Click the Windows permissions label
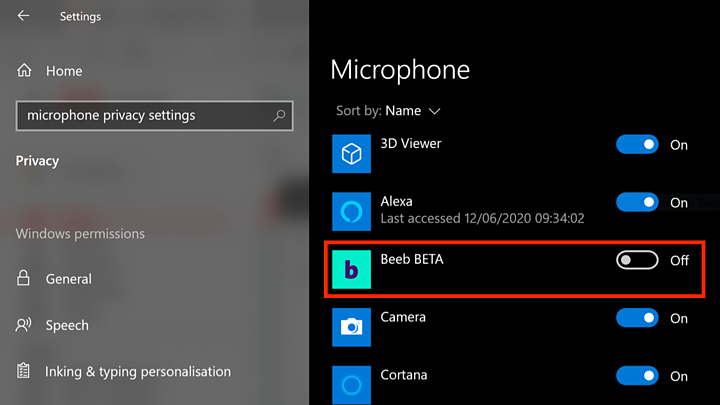720x405 pixels. point(80,234)
